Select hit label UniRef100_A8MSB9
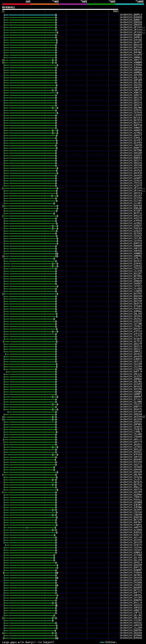Image resolution: width=146 pixels, height=644 pixels. pos(131,70)
